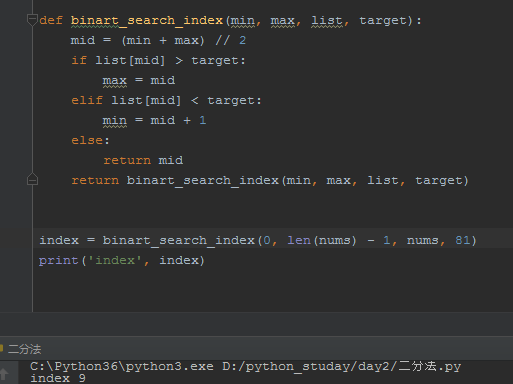Click the console path line with python3.exe

click(245, 367)
